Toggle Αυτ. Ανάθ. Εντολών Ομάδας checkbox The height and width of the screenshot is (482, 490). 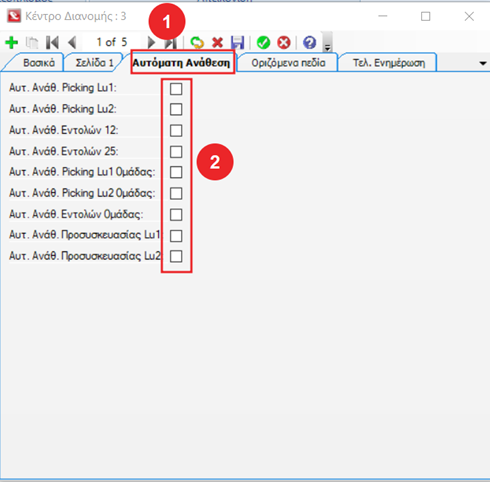(176, 215)
